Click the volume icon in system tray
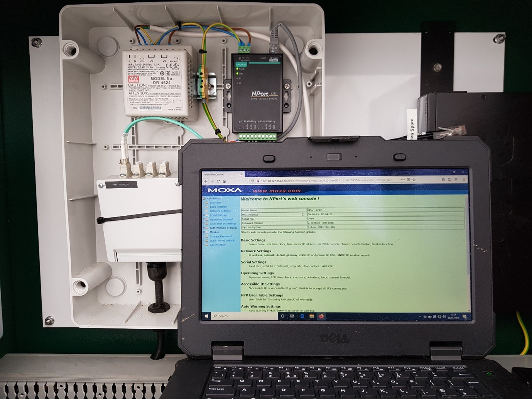The image size is (532, 399). [444, 316]
